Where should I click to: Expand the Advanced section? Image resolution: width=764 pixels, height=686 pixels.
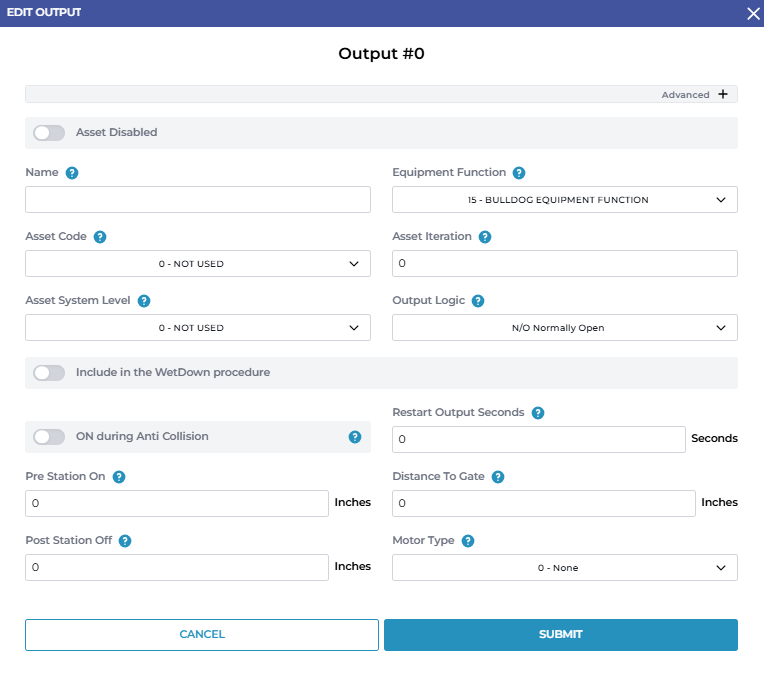coord(722,95)
